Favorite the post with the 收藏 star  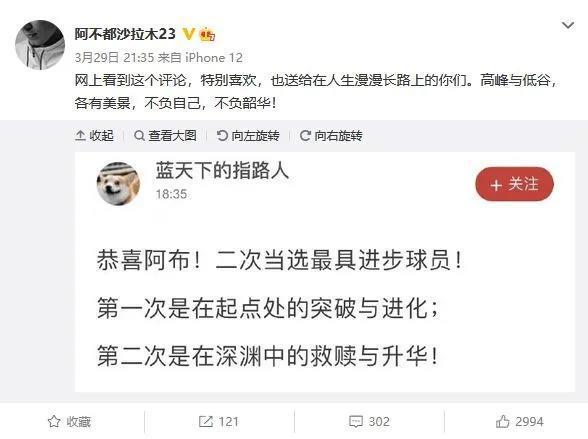(x=69, y=421)
